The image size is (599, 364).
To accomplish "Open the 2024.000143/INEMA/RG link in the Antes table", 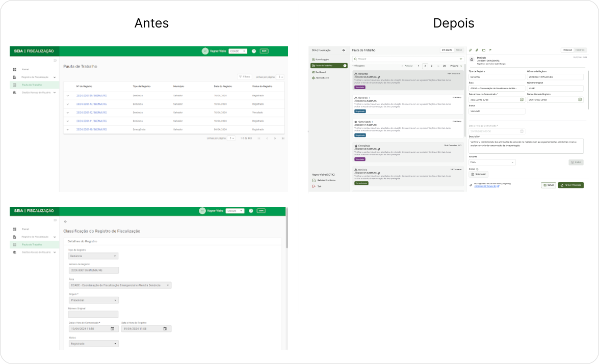I will (x=91, y=104).
